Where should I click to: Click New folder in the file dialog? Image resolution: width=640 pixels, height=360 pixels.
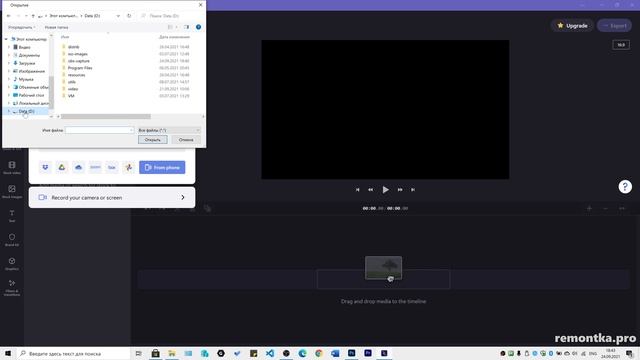[x=56, y=27]
